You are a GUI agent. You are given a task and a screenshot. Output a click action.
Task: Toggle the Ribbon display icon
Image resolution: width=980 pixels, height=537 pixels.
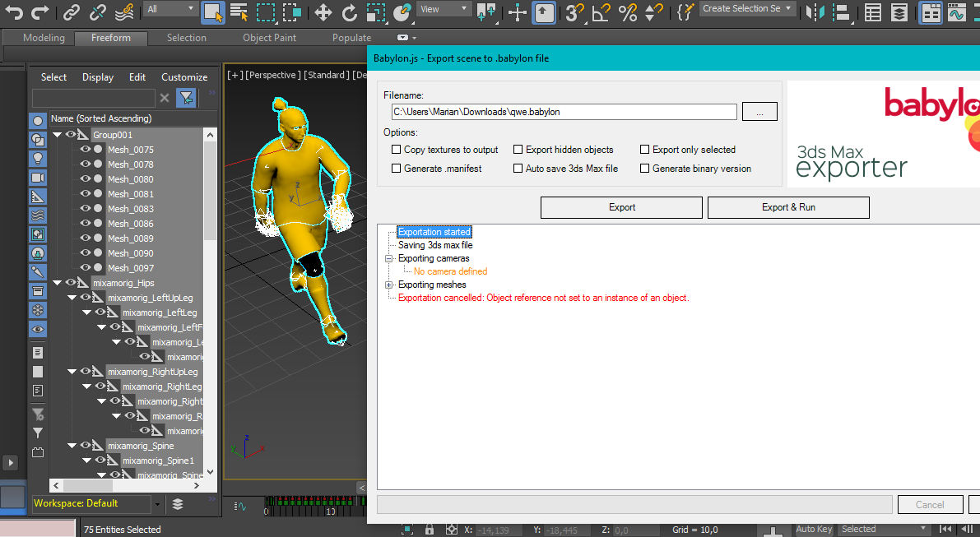coord(931,12)
